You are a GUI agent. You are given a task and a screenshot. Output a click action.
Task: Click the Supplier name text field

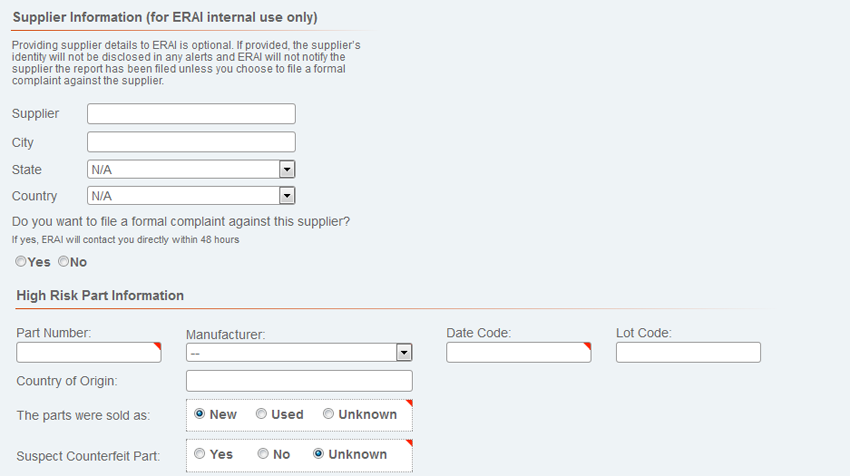[191, 114]
